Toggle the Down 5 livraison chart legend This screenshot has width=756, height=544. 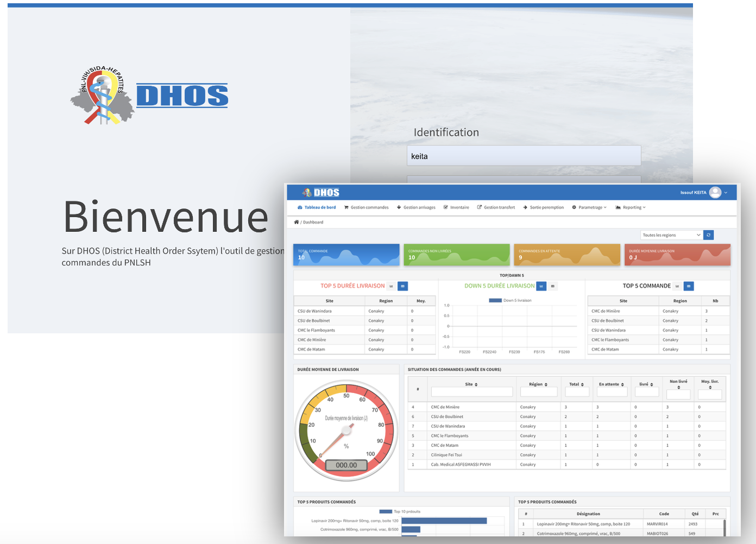point(510,300)
